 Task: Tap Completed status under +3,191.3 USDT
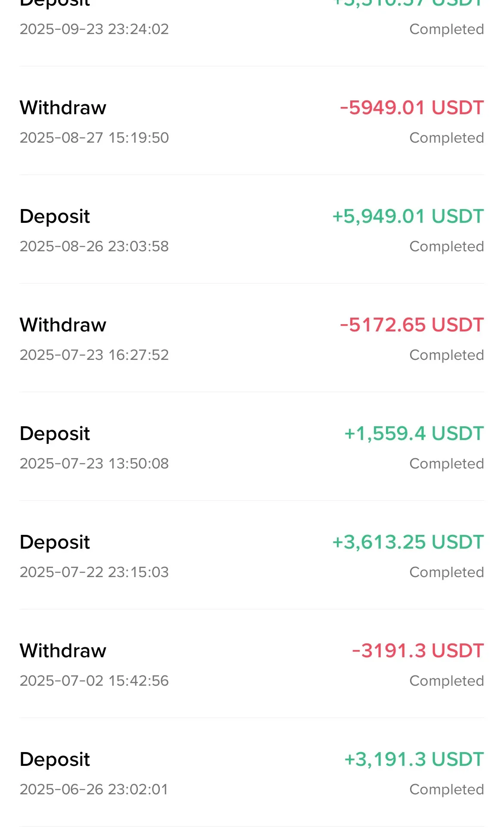(447, 790)
